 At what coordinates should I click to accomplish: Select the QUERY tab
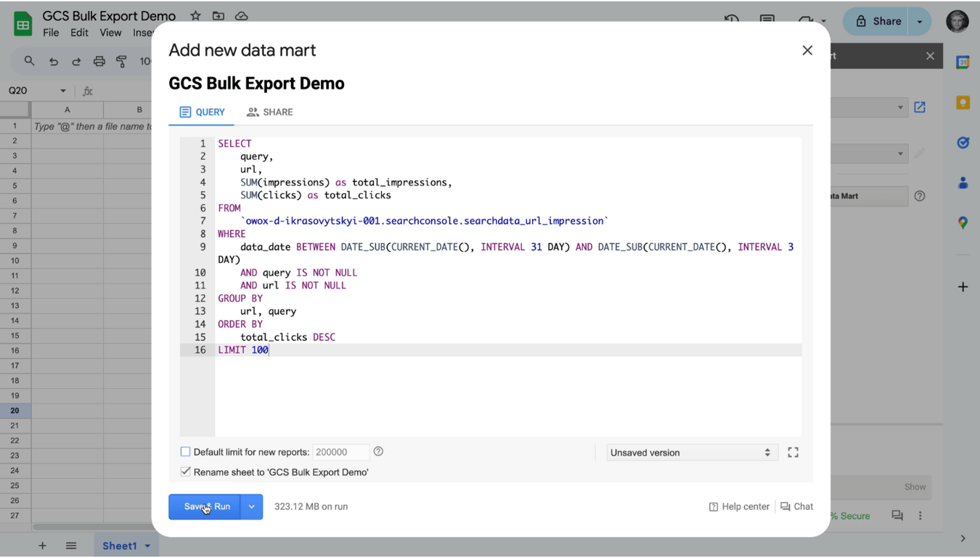pyautogui.click(x=202, y=112)
